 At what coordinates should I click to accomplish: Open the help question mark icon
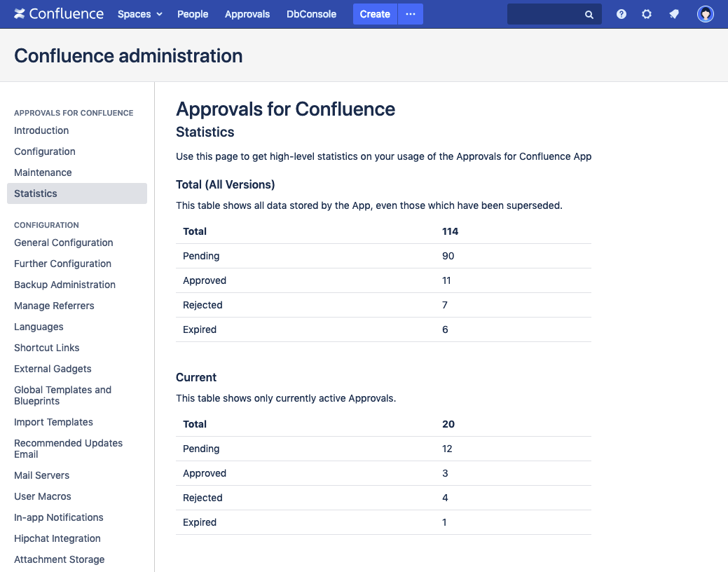621,14
